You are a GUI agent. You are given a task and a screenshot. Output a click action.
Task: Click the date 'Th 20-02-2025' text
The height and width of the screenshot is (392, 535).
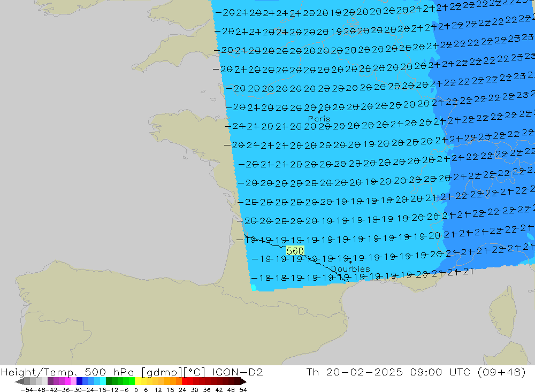click(x=355, y=372)
